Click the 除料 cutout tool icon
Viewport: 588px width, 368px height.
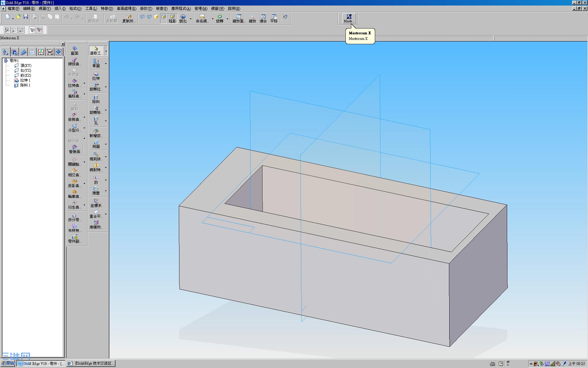pos(96,99)
